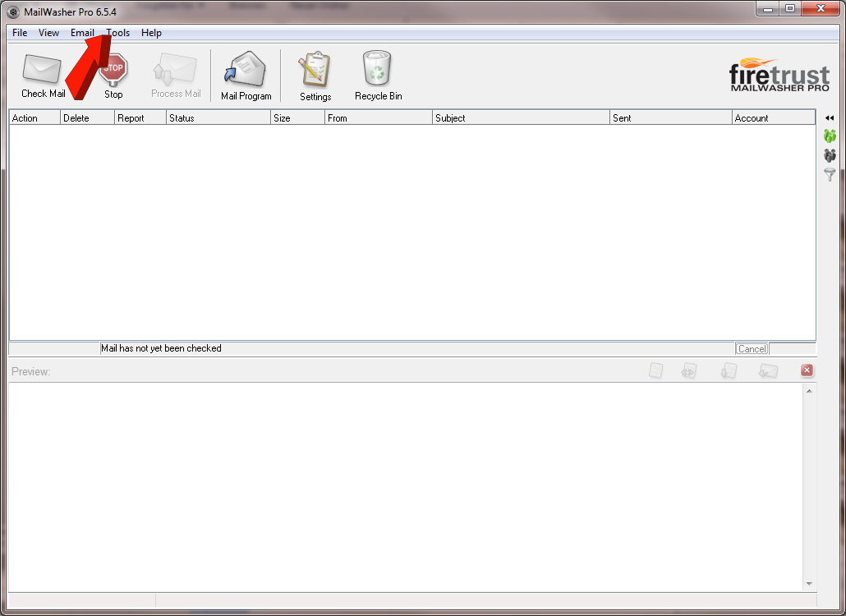
Task: Open the Recycle Bin toolbar icon
Action: pos(377,68)
